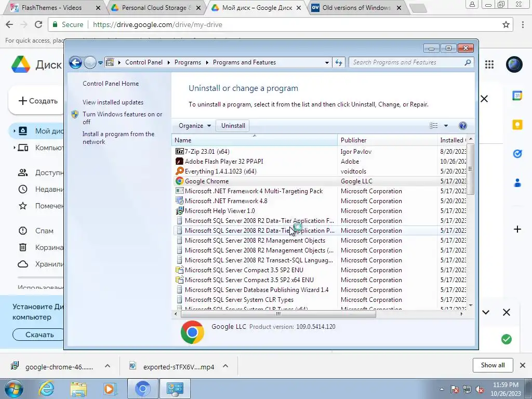
Task: Click the Back arrow in Control Panel
Action: [75, 62]
